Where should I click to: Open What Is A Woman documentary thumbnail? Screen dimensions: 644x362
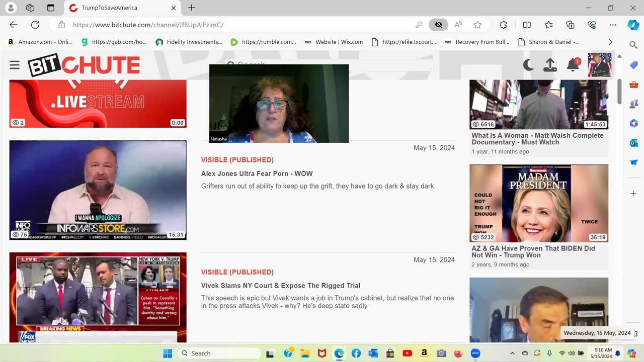point(539,104)
